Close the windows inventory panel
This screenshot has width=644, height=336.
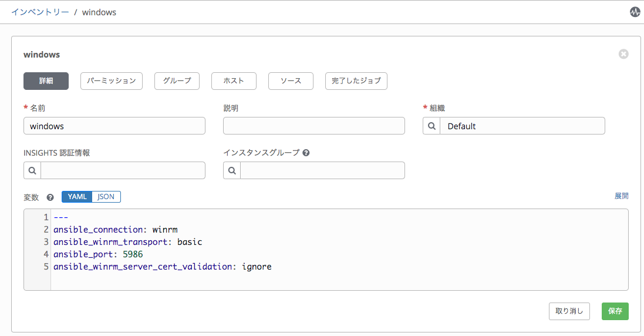623,54
